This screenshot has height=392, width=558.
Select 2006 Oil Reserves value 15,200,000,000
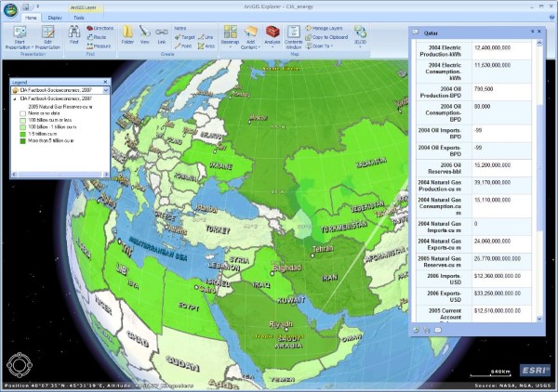click(x=493, y=165)
